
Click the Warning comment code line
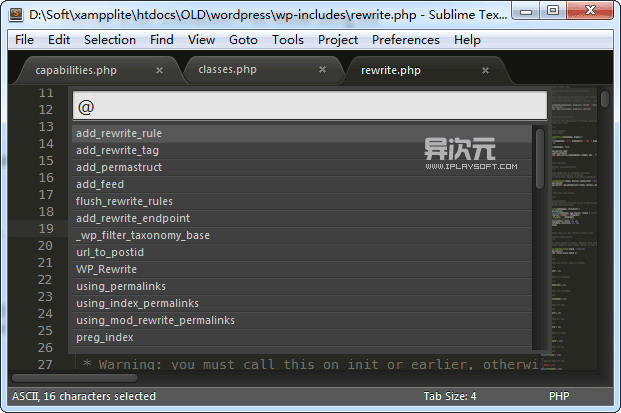pyautogui.click(x=311, y=364)
